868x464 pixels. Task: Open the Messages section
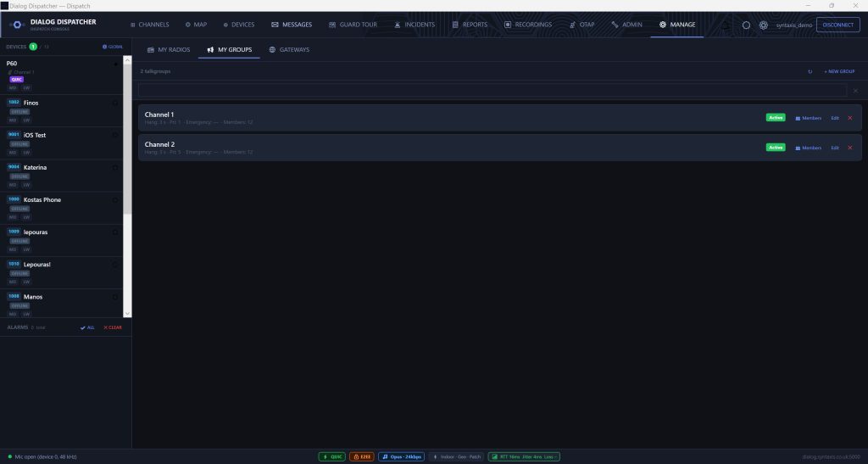click(x=292, y=25)
